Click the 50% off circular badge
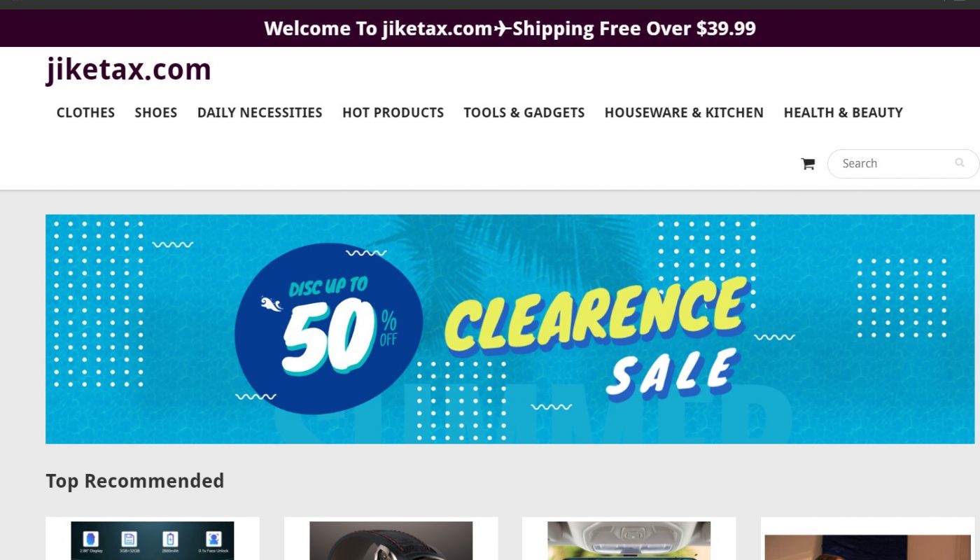The height and width of the screenshot is (560, 980). [x=328, y=328]
